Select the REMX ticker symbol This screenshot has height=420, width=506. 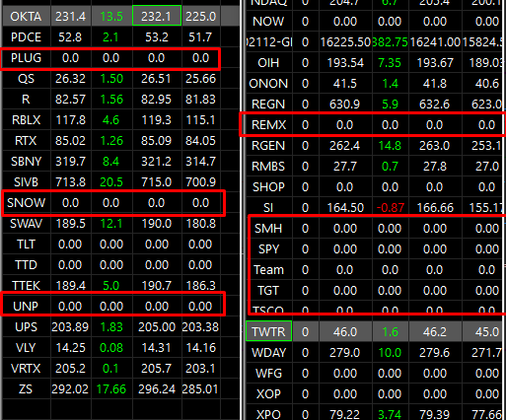point(268,125)
